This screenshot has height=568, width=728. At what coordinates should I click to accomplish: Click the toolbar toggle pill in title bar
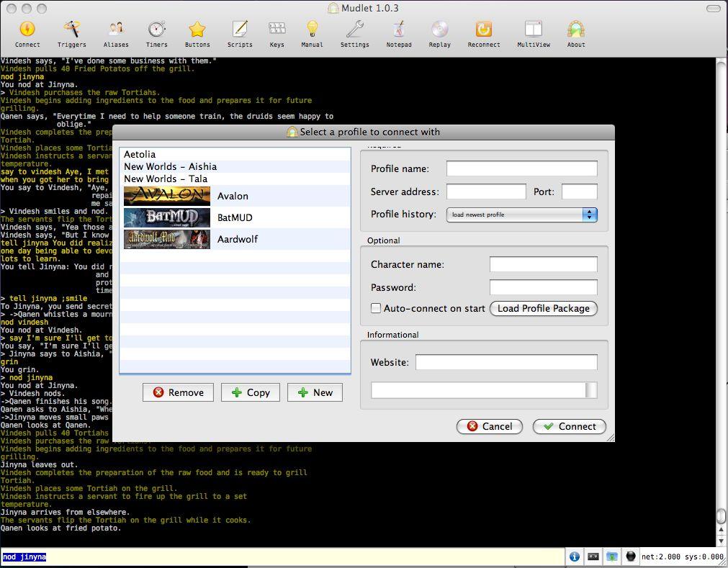(713, 9)
